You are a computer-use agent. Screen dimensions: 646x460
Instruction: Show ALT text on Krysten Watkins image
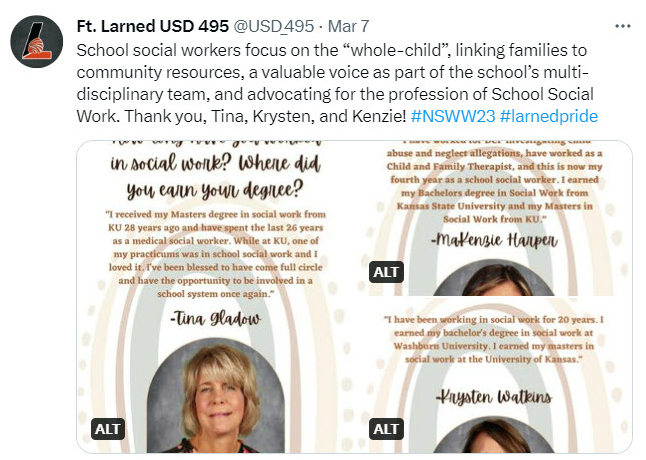coord(386,429)
